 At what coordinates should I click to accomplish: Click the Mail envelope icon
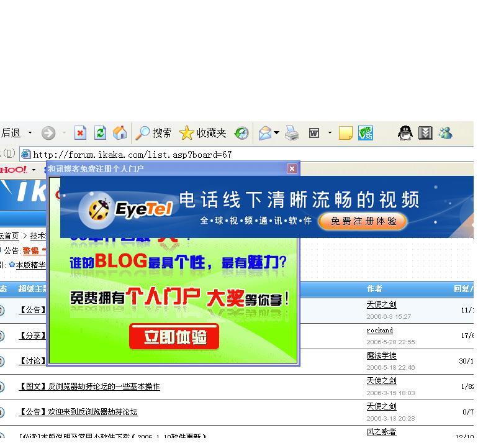(265, 134)
